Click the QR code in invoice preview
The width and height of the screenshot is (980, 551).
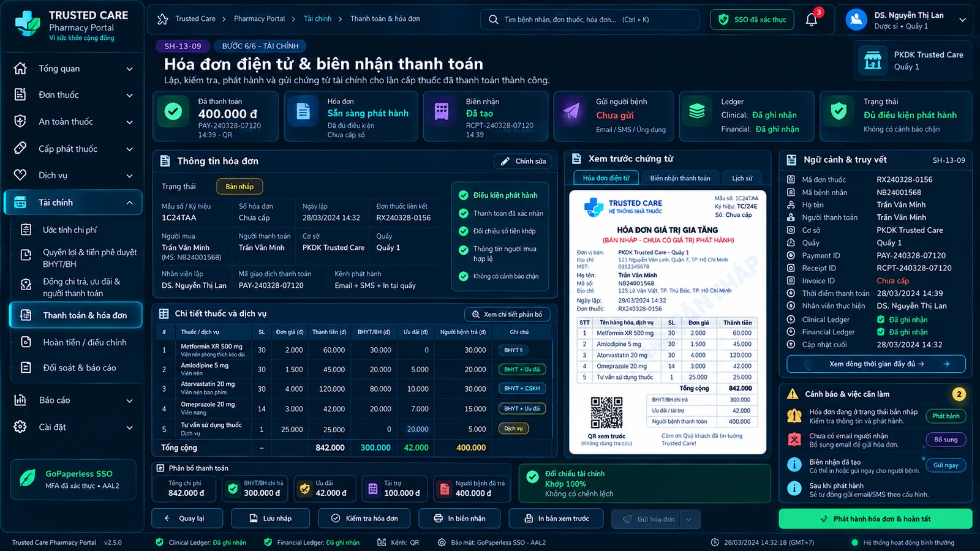click(x=606, y=413)
